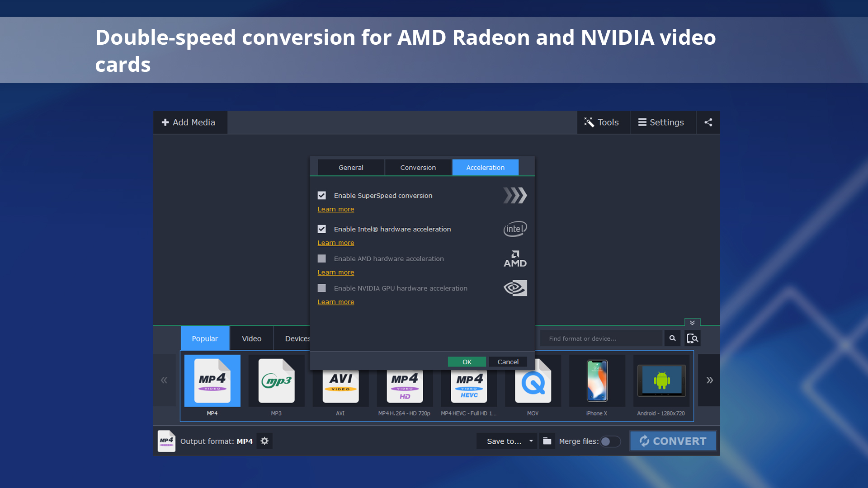Screen dimensions: 868x488
Task: Switch to the General settings tab
Action: (350, 168)
